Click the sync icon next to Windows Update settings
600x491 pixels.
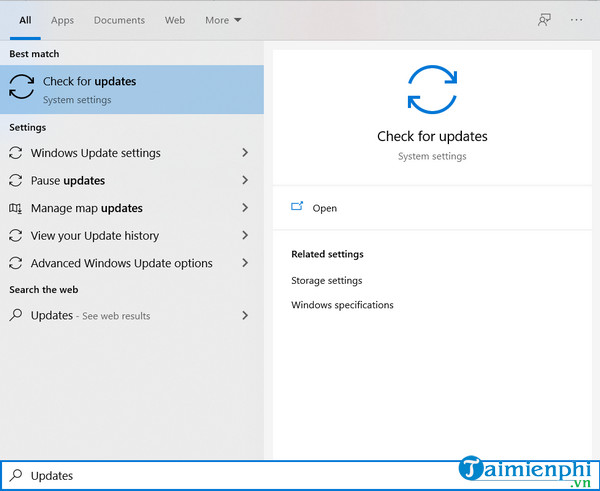(15, 153)
